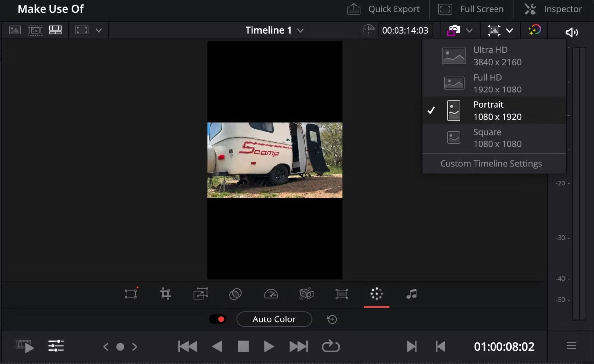The image size is (594, 364).
Task: Switch to Timeline viewer mode icon
Action: point(55,30)
